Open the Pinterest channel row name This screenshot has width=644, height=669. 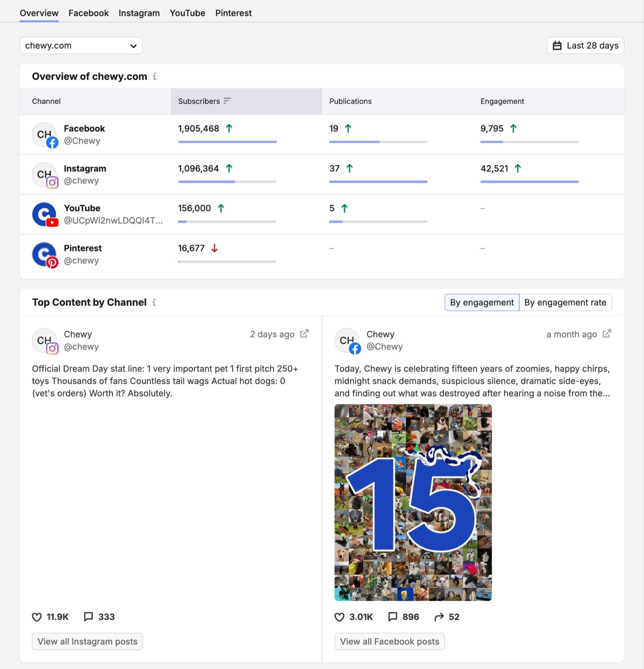click(83, 248)
